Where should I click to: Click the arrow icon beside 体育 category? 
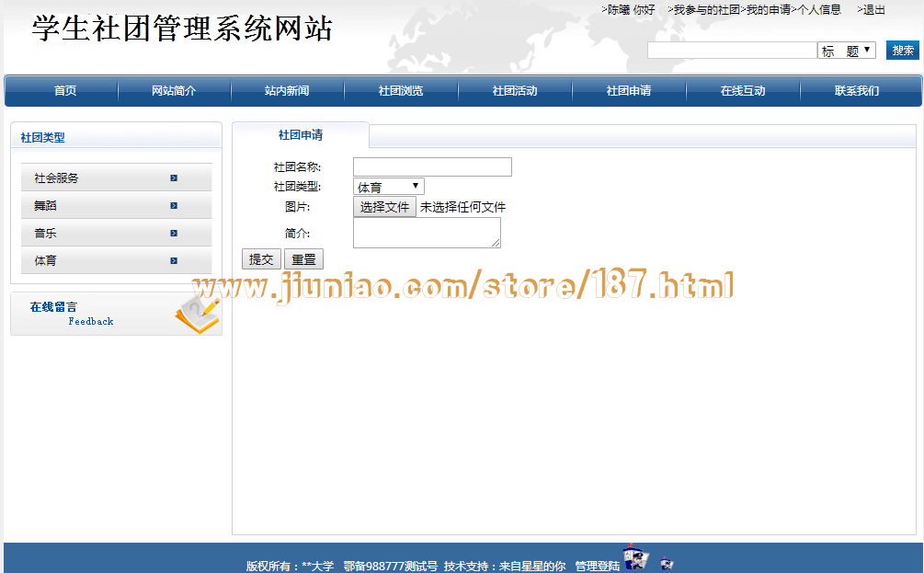tap(174, 261)
